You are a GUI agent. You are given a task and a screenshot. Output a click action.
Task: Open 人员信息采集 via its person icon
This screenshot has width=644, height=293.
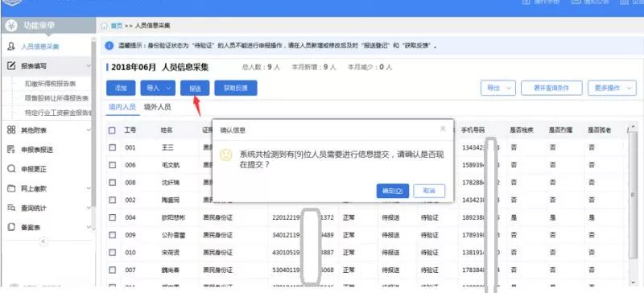[11, 47]
